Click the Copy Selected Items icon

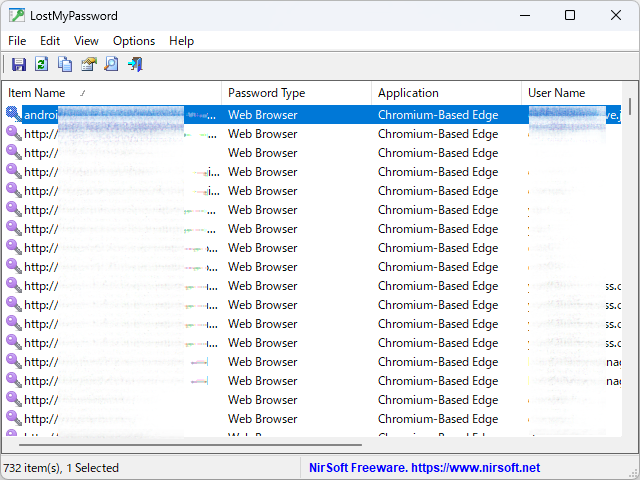[65, 65]
